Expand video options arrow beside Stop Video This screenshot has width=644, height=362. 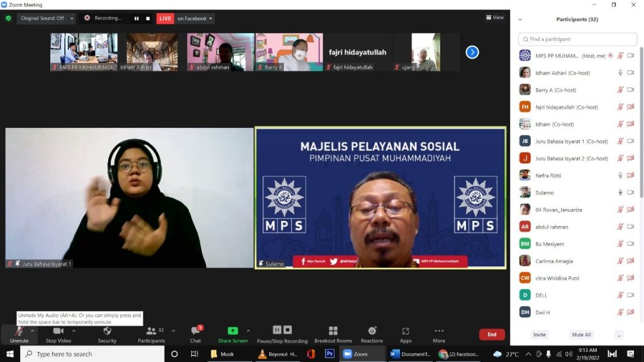pyautogui.click(x=74, y=331)
